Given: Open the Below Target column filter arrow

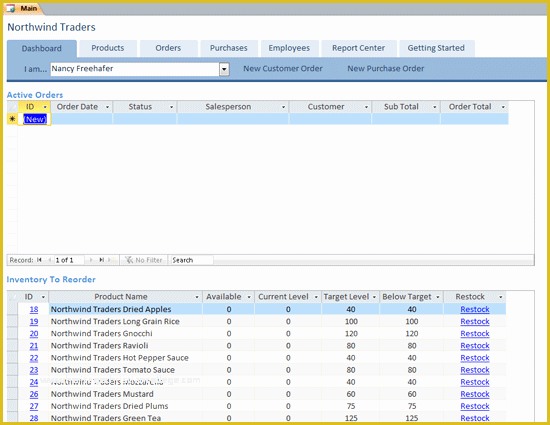Looking at the screenshot, I should [x=438, y=297].
